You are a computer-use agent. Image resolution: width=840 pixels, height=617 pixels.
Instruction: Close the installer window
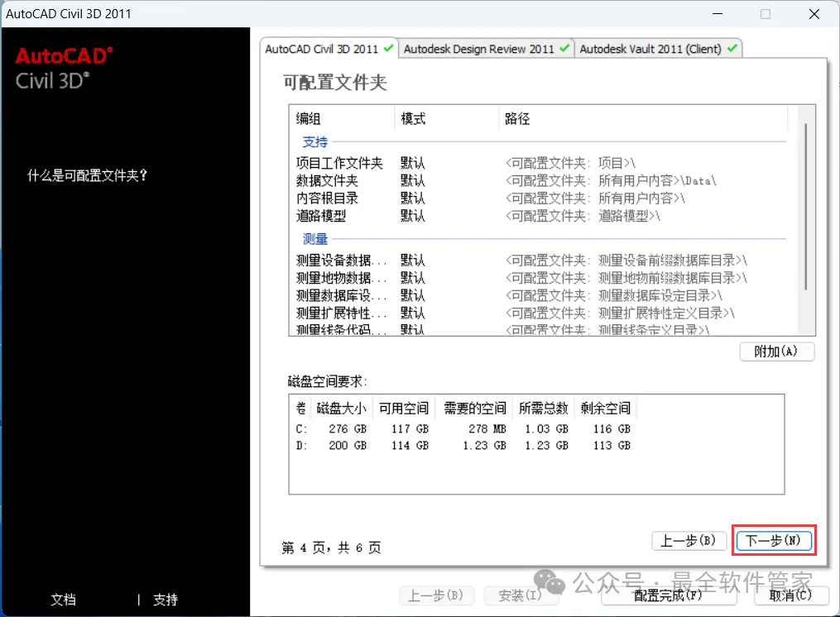pos(814,14)
